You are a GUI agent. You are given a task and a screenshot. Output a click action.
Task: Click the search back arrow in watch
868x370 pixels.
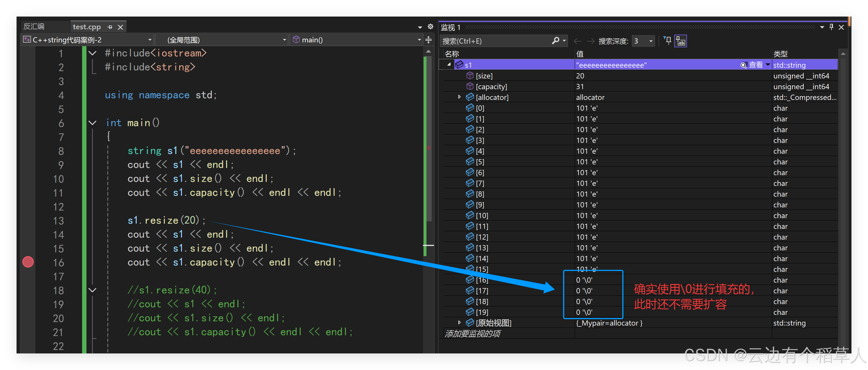[x=577, y=41]
